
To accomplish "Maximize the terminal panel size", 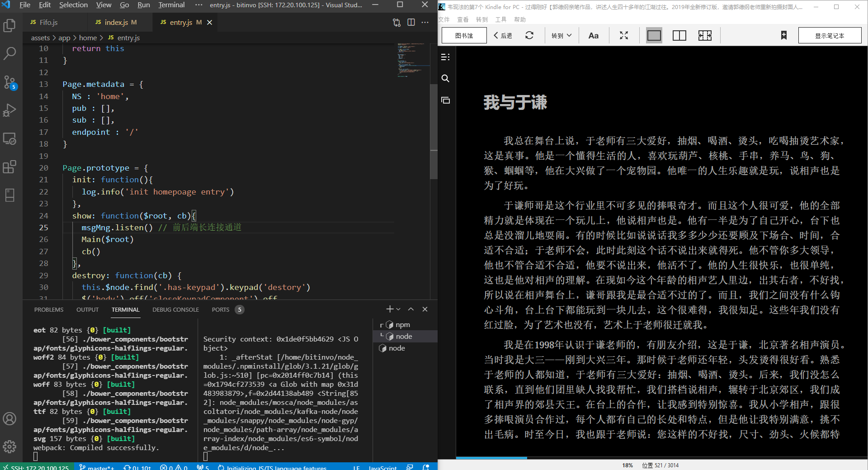I will click(411, 309).
